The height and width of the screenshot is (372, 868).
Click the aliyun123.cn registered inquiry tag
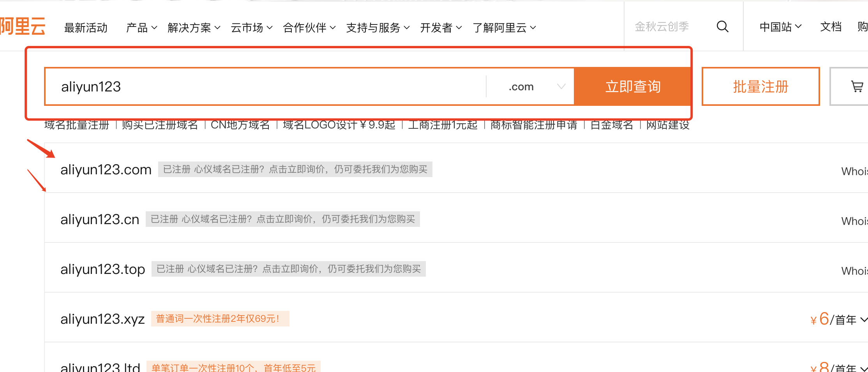point(282,219)
